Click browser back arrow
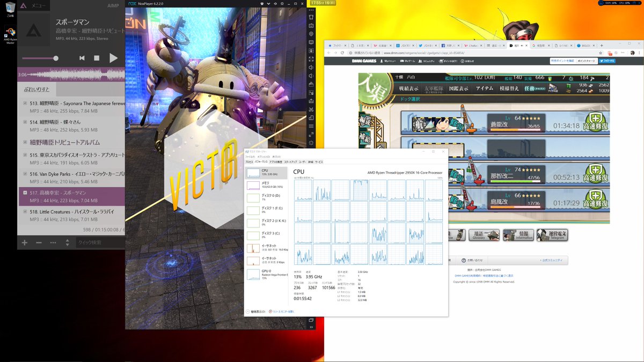The height and width of the screenshot is (362, 644). (x=330, y=53)
